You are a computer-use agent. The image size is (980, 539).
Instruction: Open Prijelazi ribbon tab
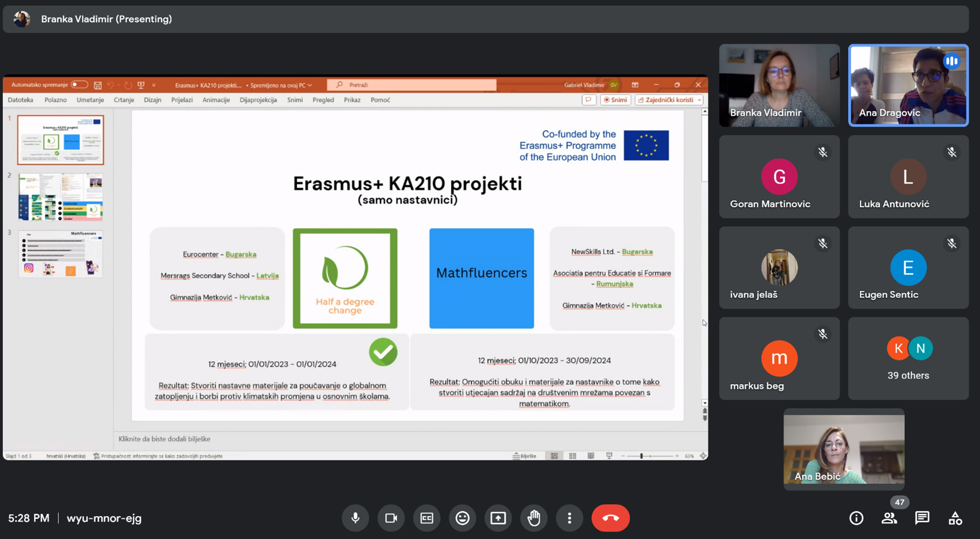coord(182,100)
